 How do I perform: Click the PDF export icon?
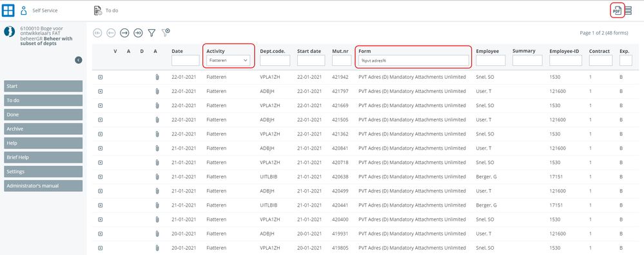[616, 11]
